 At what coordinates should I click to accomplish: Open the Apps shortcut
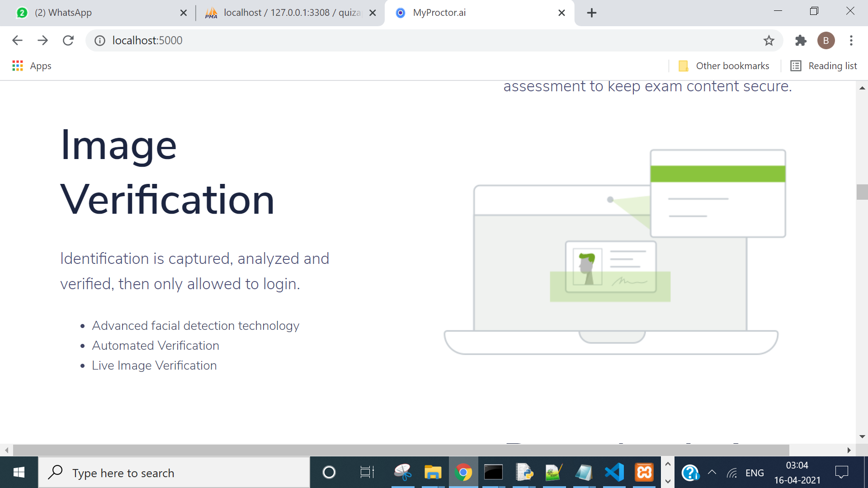[x=32, y=66]
